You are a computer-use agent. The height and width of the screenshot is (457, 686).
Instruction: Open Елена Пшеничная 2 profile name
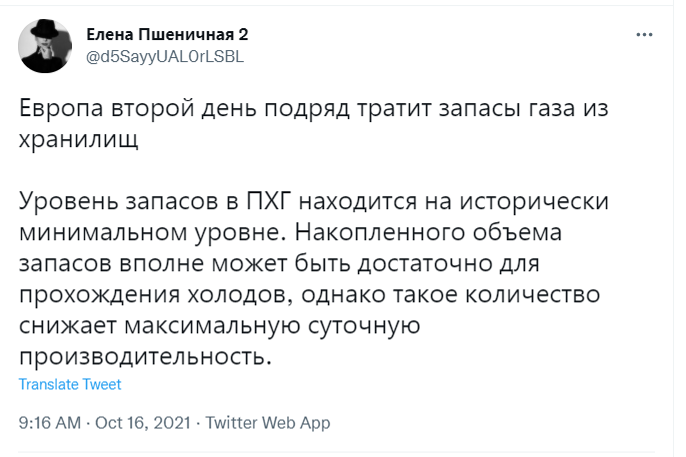point(167,34)
